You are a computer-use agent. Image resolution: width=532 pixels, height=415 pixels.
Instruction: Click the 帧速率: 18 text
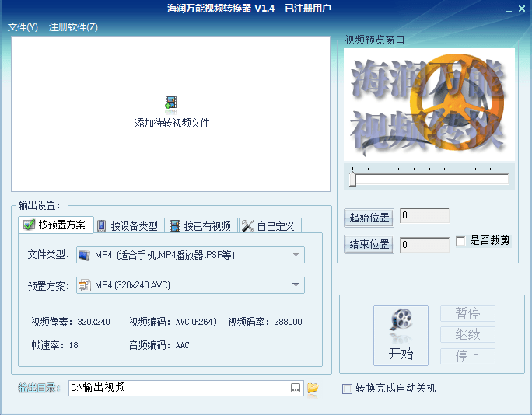54,345
